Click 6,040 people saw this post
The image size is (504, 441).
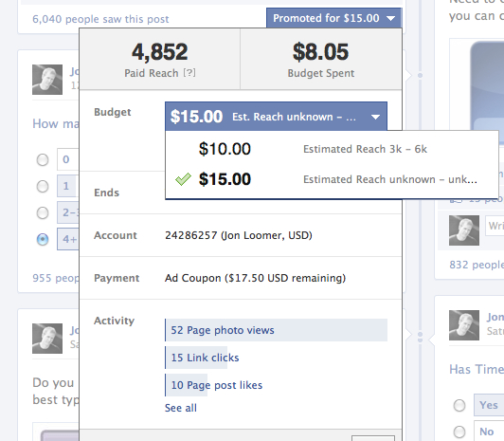[100, 19]
